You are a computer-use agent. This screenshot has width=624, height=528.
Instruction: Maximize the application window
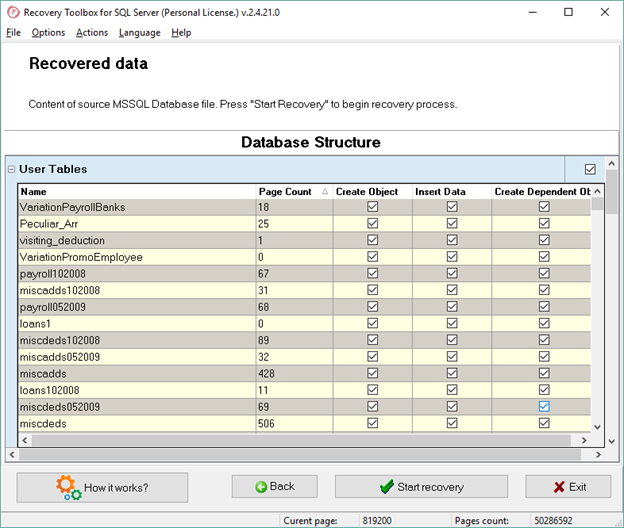568,12
